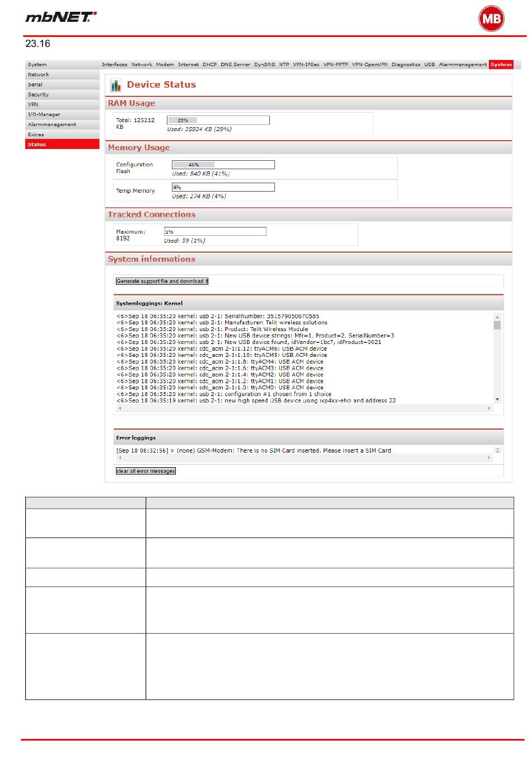Click kernel log vertical scrollbar up arrow
Viewport: 532px width, 772px height.
pyautogui.click(x=497, y=317)
